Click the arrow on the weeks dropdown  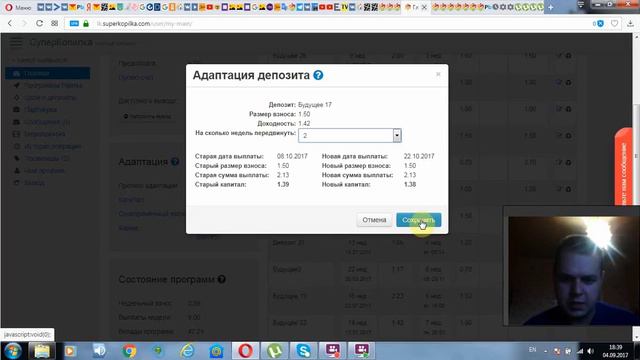tap(397, 136)
